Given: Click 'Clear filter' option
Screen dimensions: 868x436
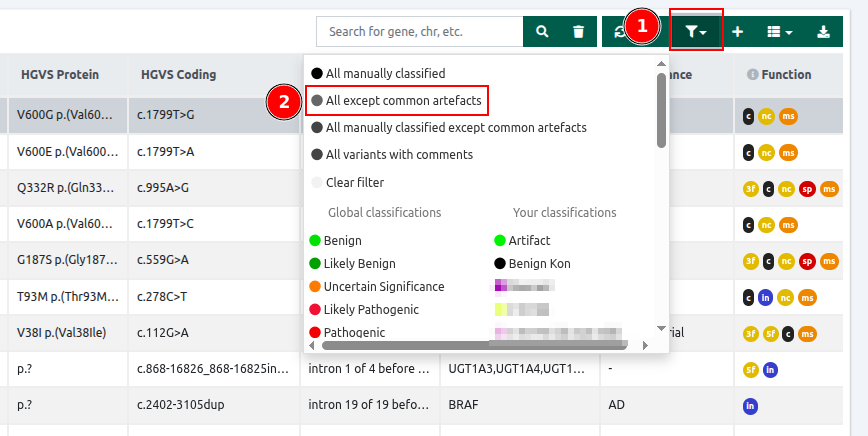Looking at the screenshot, I should pyautogui.click(x=354, y=183).
